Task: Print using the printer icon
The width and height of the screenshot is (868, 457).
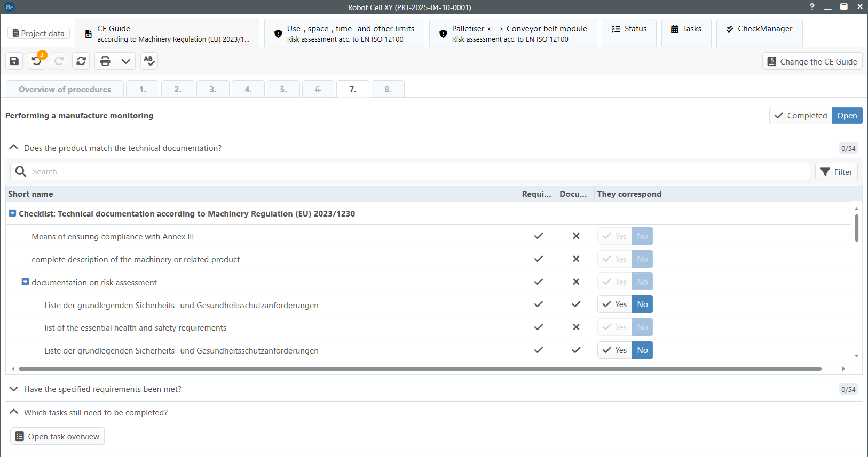Action: click(105, 61)
